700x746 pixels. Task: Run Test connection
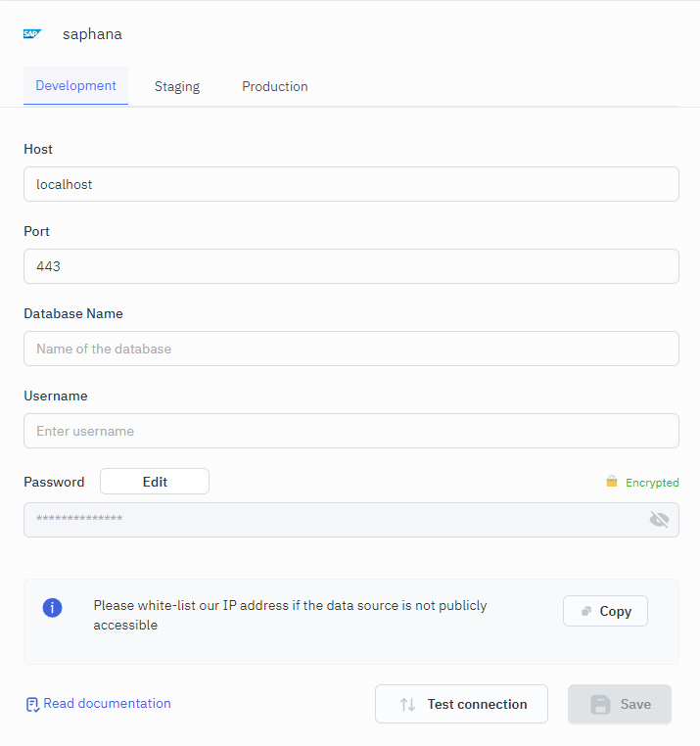[461, 704]
